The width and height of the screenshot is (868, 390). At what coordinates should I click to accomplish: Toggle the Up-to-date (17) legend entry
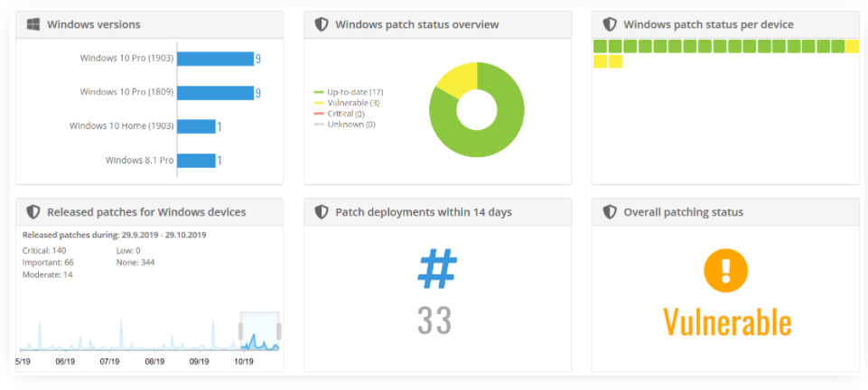pos(349,92)
